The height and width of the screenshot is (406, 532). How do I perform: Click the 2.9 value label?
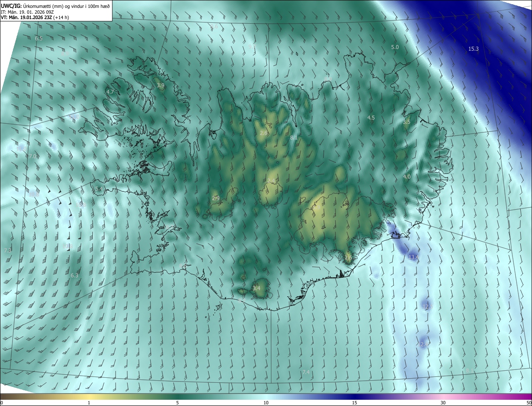(216, 198)
